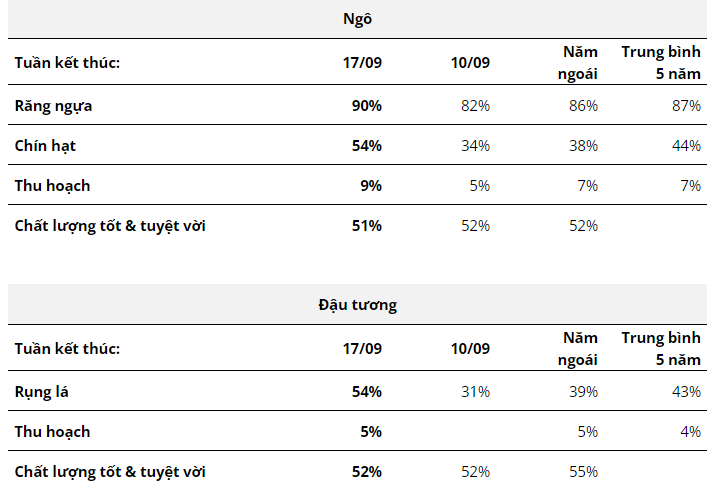Select the 90% value for Răng ngựa
This screenshot has width=718, height=490.
366,105
